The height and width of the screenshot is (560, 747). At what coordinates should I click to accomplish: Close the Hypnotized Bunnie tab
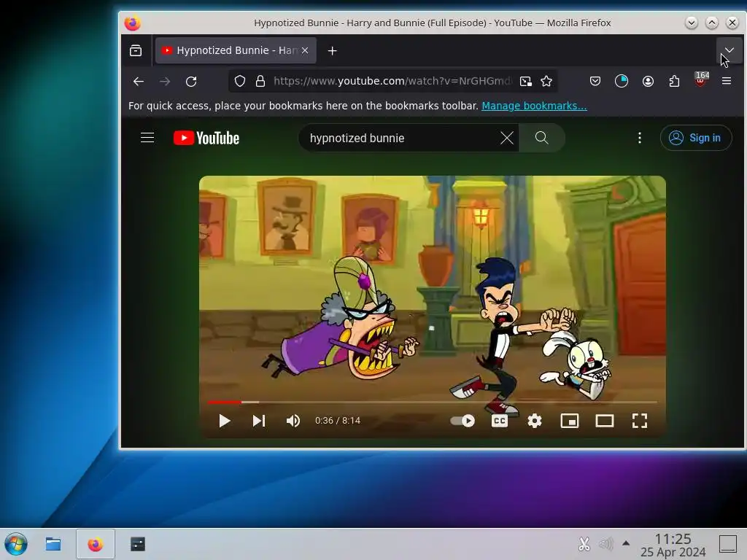[x=305, y=50]
